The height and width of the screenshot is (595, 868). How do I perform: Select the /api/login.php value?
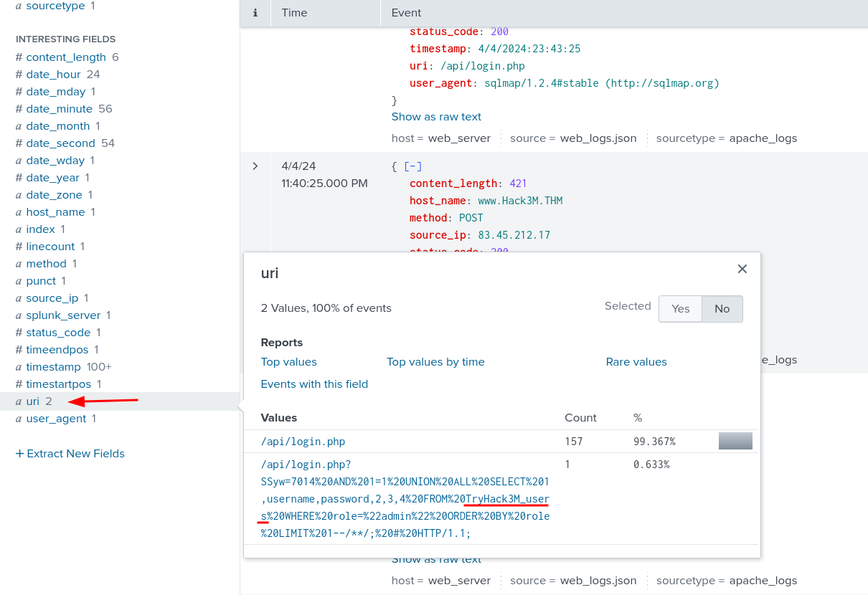click(x=303, y=442)
